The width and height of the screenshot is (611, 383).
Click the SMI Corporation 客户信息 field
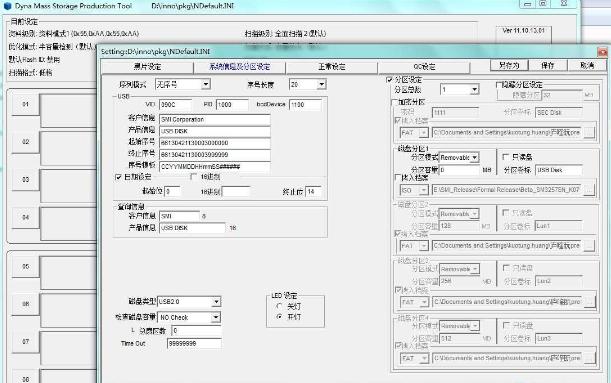point(215,119)
